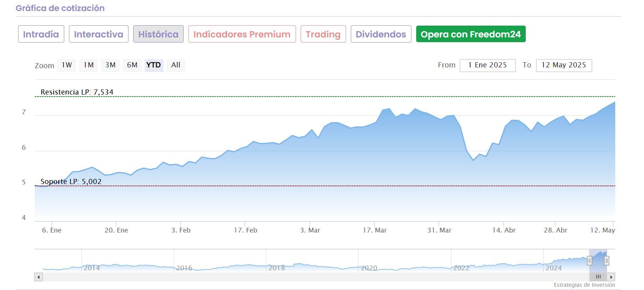The height and width of the screenshot is (290, 644).
Task: Open the Interactiva chart tab
Action: point(99,34)
